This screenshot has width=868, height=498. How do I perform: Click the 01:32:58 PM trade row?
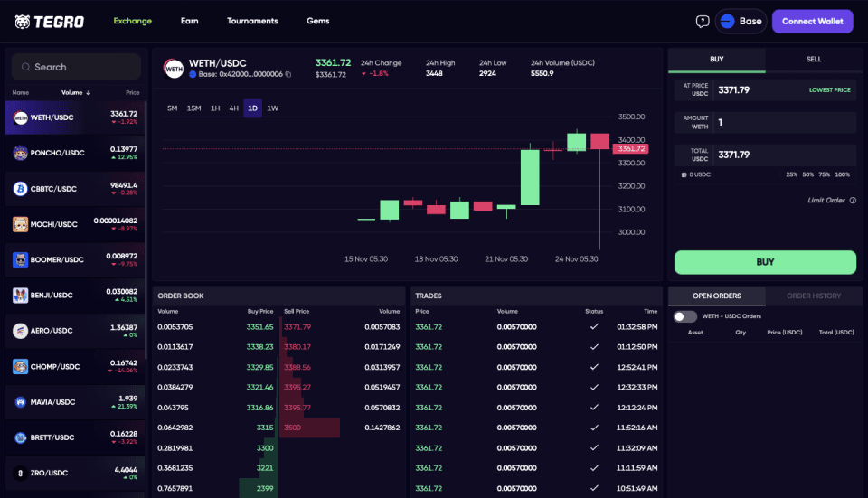tap(536, 327)
